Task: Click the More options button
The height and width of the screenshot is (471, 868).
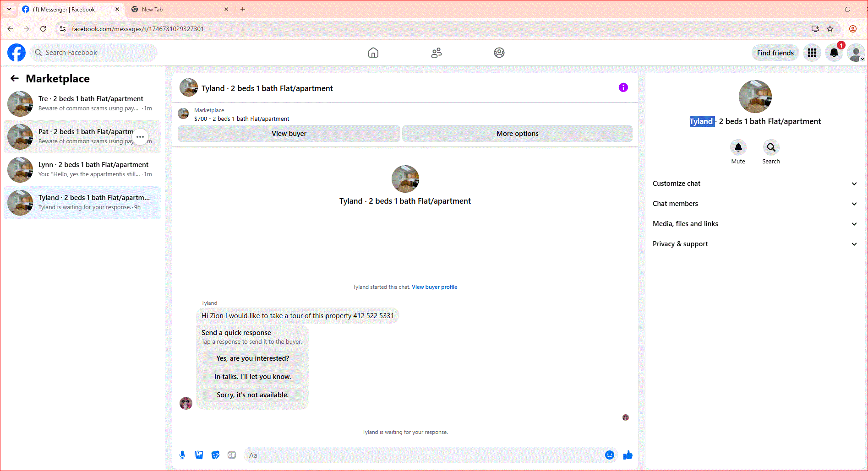Action: click(x=518, y=134)
